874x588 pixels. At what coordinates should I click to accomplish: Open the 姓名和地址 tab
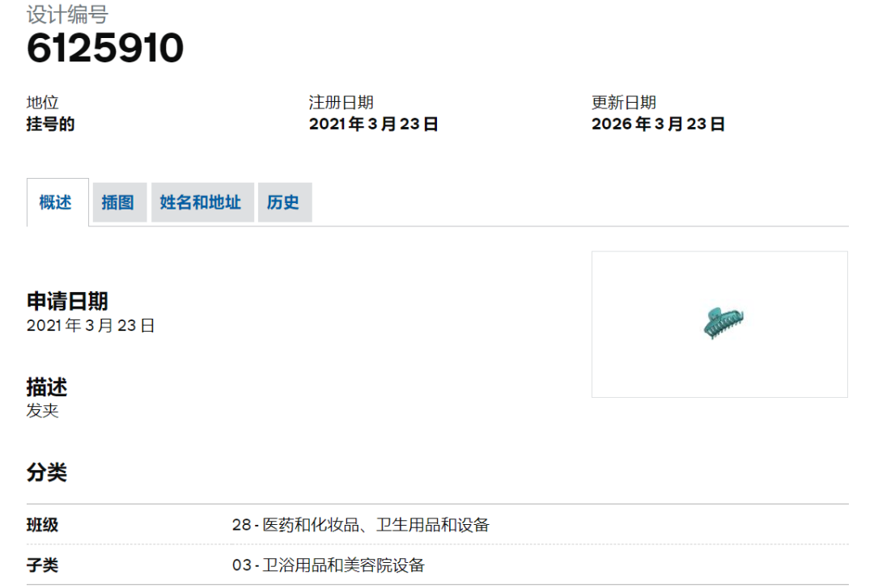(201, 202)
